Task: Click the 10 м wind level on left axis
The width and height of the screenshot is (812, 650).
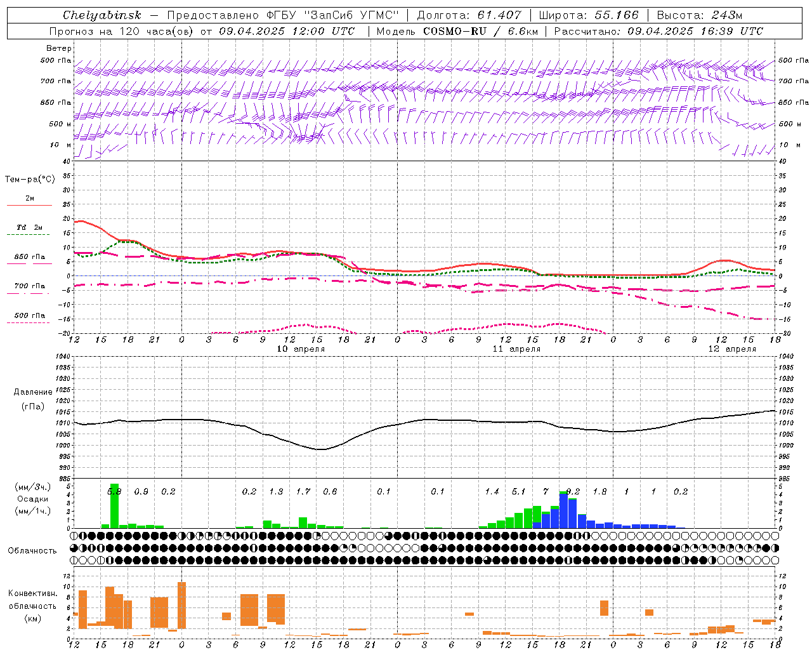Action: [x=61, y=145]
